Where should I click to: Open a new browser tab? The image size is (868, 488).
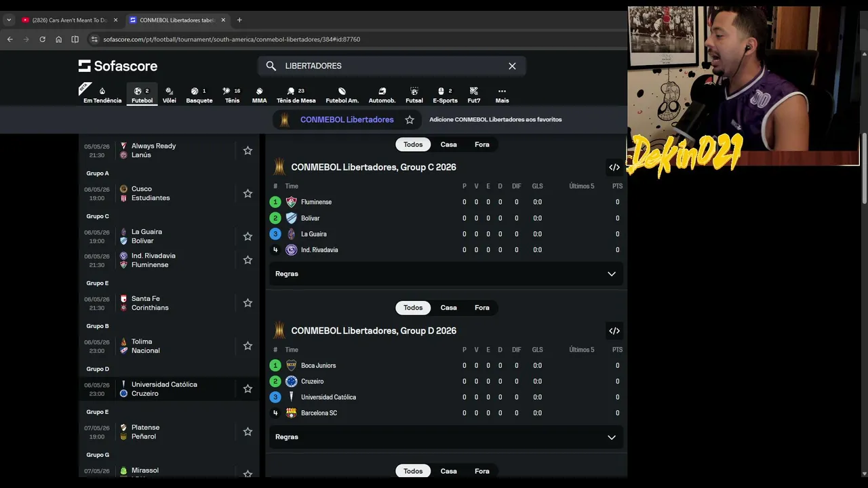coord(239,20)
